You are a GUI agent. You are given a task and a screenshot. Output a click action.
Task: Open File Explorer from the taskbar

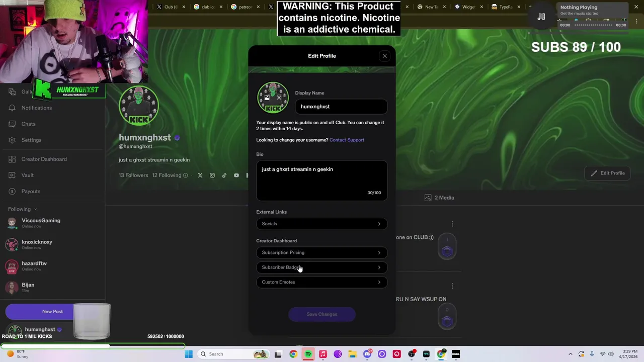coord(353,354)
